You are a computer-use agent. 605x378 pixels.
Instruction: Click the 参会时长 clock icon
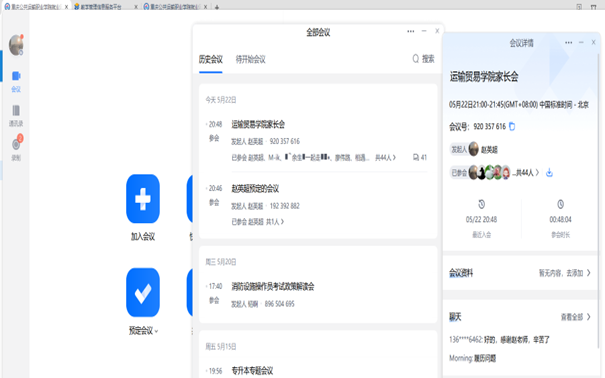[560, 204]
